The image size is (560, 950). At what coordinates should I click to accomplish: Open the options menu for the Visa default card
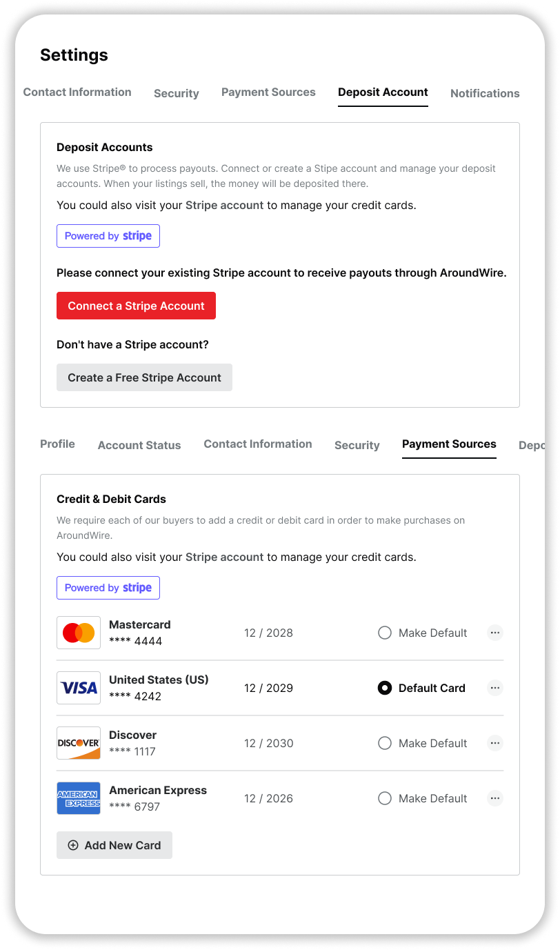[x=494, y=687]
